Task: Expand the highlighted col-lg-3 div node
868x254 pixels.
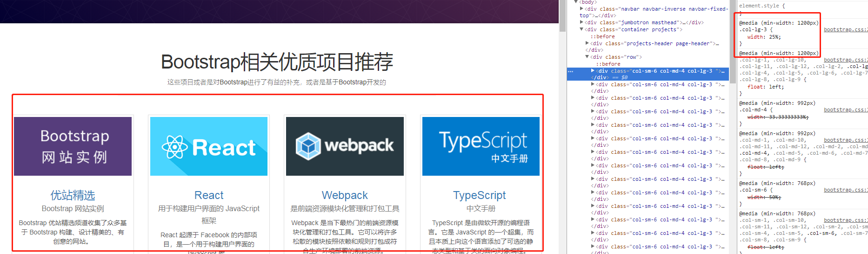Action: [593, 71]
